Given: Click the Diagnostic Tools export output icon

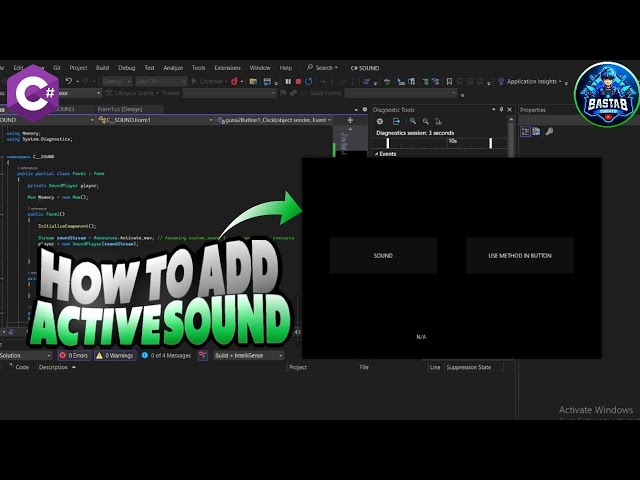Looking at the screenshot, I should 396,121.
